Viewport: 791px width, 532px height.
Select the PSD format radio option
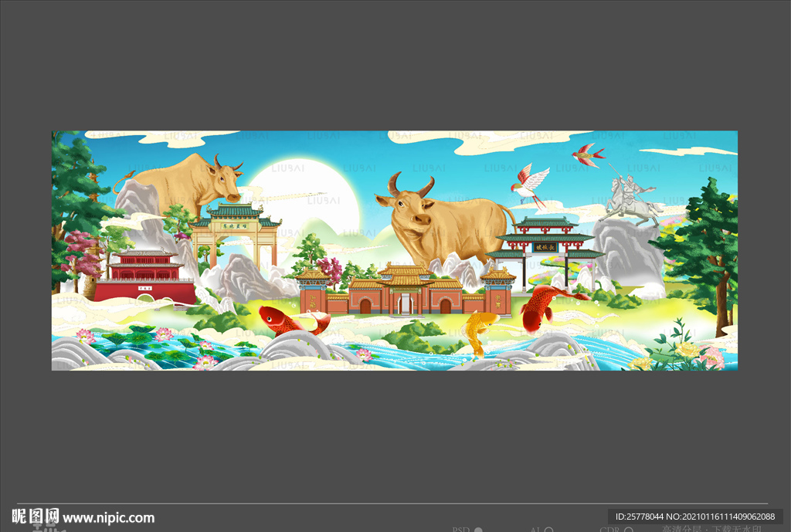point(478,530)
